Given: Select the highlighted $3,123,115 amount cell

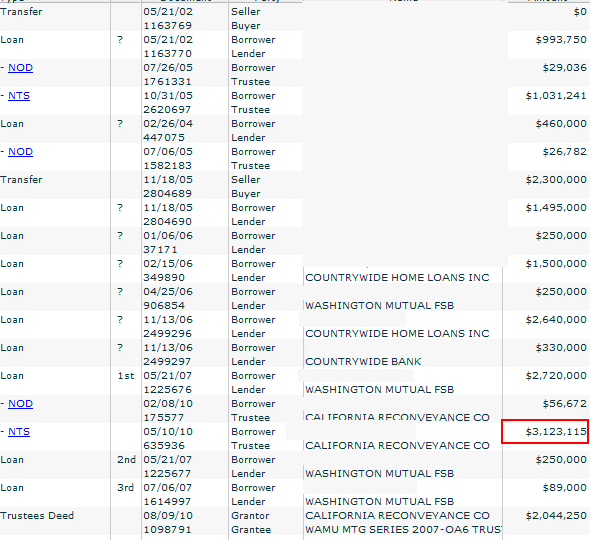Looking at the screenshot, I should click(x=545, y=432).
